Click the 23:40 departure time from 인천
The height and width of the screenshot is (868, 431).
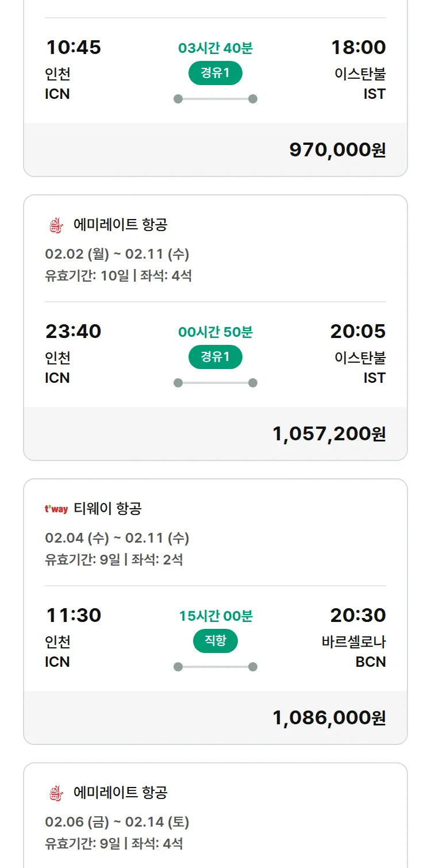tap(73, 331)
